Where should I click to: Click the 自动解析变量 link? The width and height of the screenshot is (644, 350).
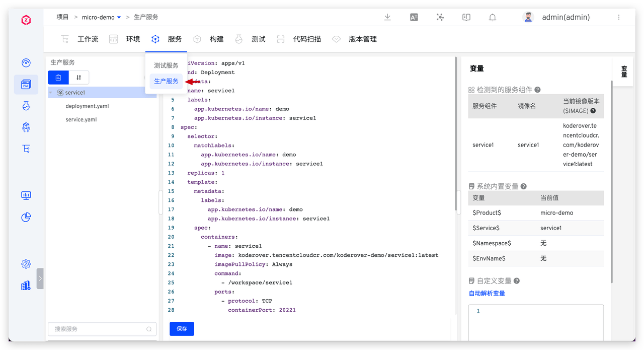click(x=487, y=293)
